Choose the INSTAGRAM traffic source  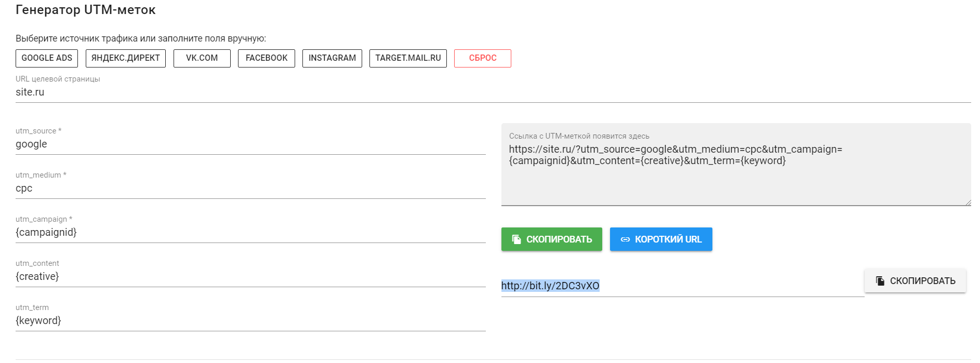(332, 58)
